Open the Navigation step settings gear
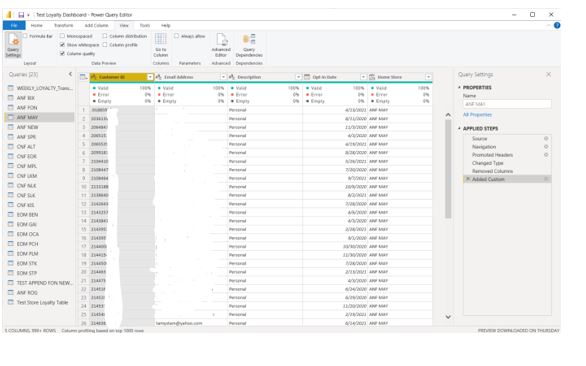Screen dimensions: 586x366 546,147
